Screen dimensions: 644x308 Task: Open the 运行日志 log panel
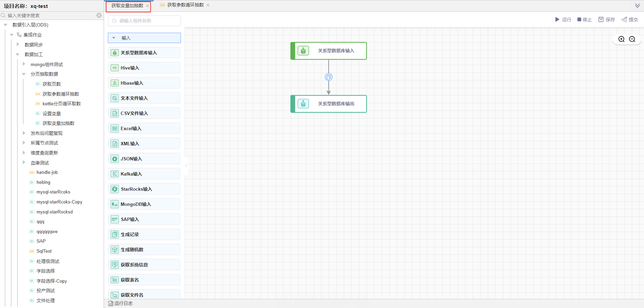121,303
